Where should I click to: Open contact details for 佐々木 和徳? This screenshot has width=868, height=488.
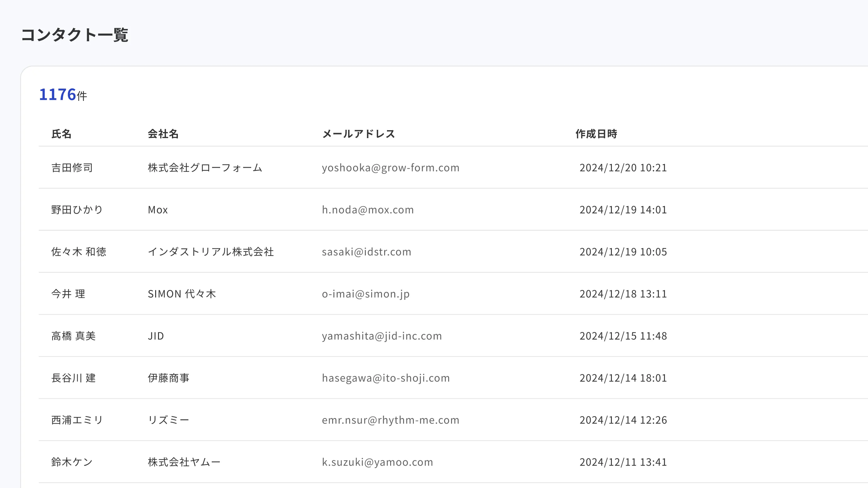(x=79, y=252)
